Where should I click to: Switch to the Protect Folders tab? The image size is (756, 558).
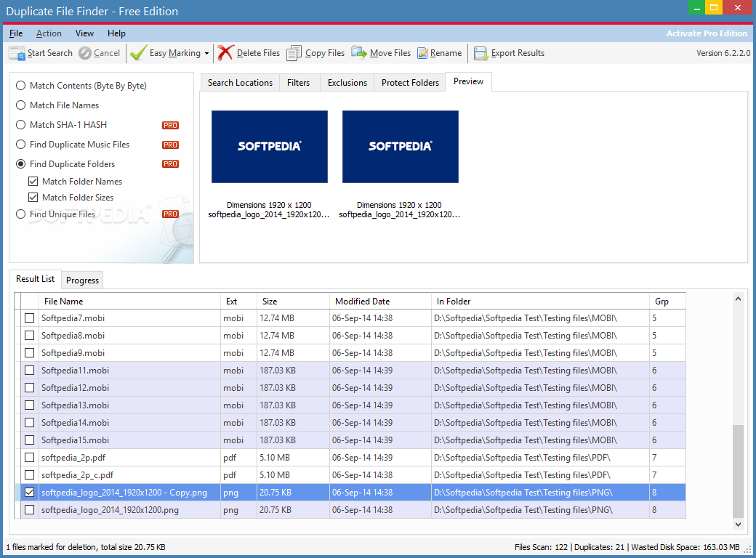click(410, 83)
